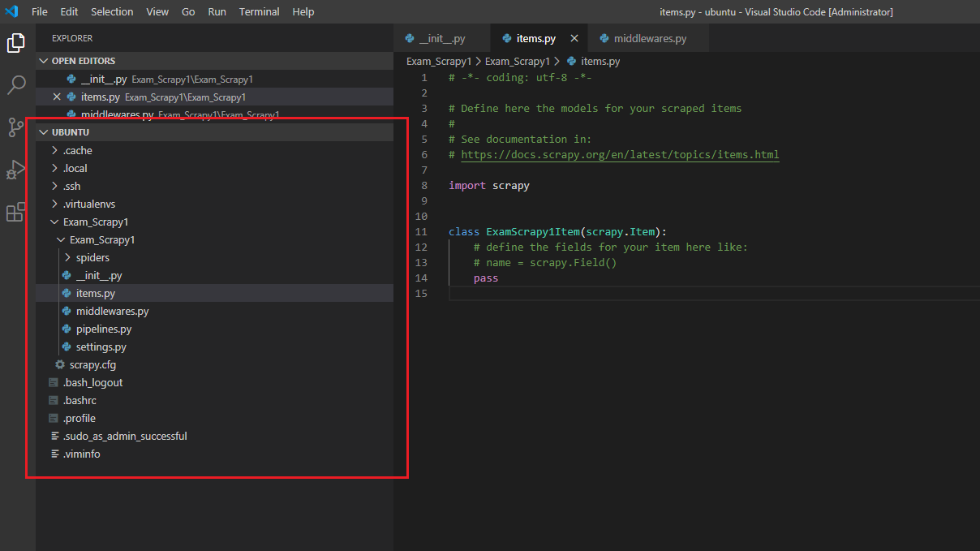Click Python icon beside pipelines.py in tree
This screenshot has width=980, height=551.
pyautogui.click(x=67, y=329)
